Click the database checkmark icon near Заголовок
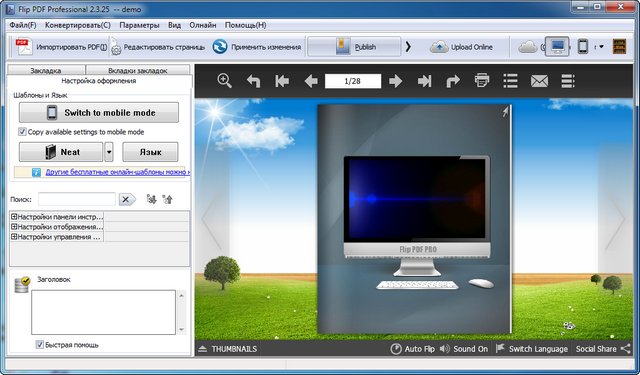Screen dimensions: 640x375 point(22,284)
